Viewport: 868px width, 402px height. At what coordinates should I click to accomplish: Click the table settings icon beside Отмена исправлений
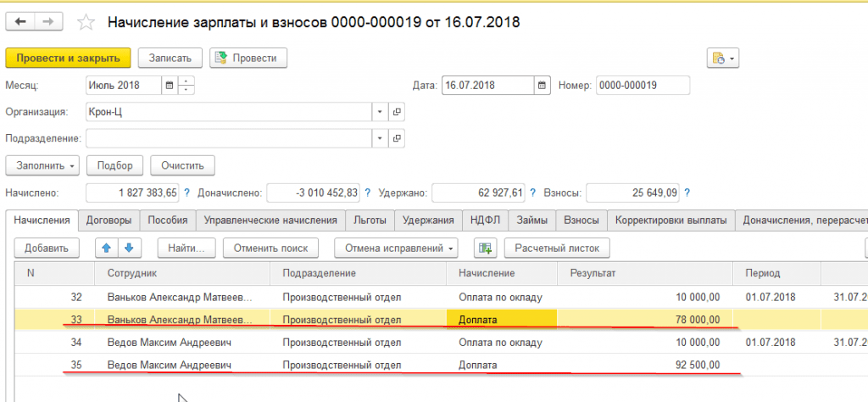(x=486, y=248)
